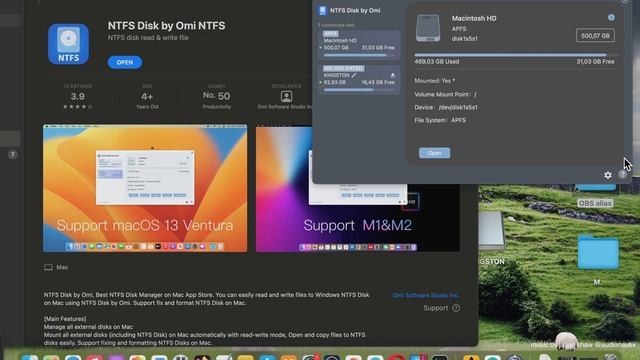Click the KINGSTON usage bar in sidebar
Image resolution: width=640 pixels, height=360 pixels.
click(359, 90)
